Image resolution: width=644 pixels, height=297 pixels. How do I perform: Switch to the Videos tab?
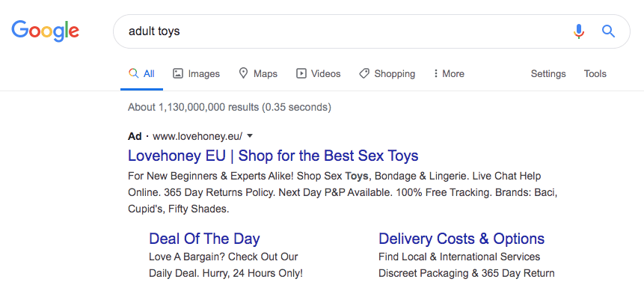click(319, 73)
